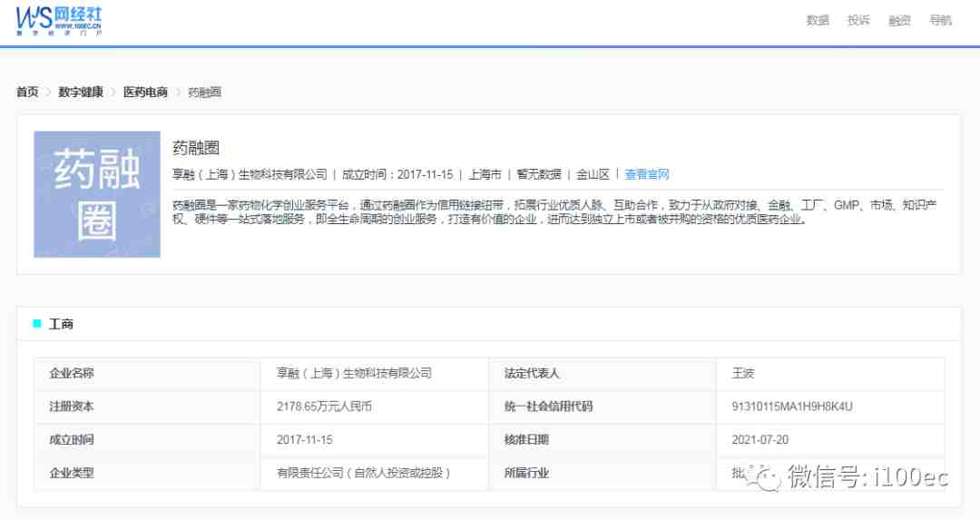Click 享融（上海）生物科技有限公司 table cell
Screen dimensions: 980x520
[x=355, y=373]
